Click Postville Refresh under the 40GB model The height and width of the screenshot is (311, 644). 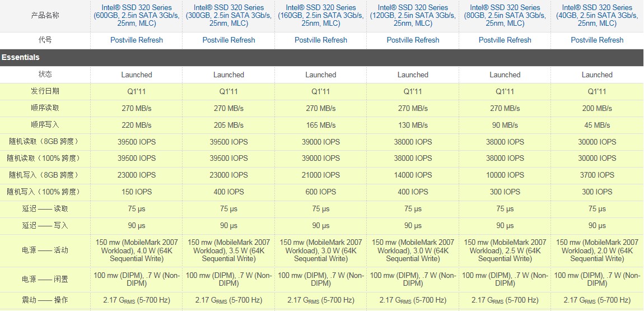(597, 40)
